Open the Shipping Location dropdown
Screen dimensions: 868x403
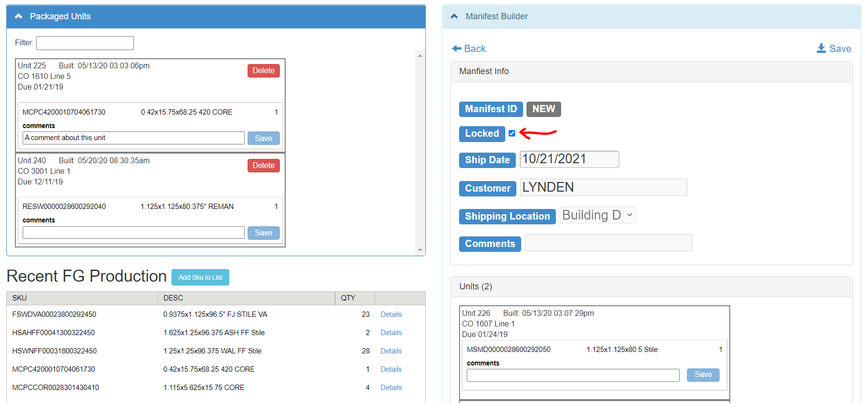tap(597, 215)
